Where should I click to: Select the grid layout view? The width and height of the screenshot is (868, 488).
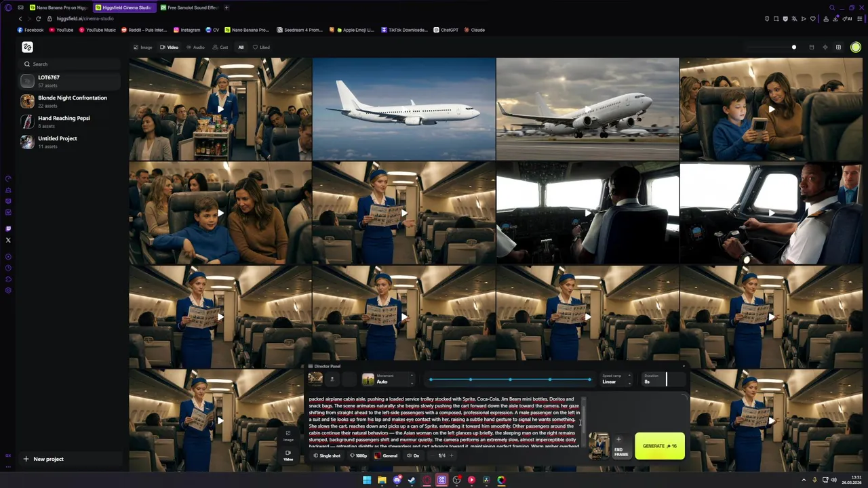[x=838, y=47]
